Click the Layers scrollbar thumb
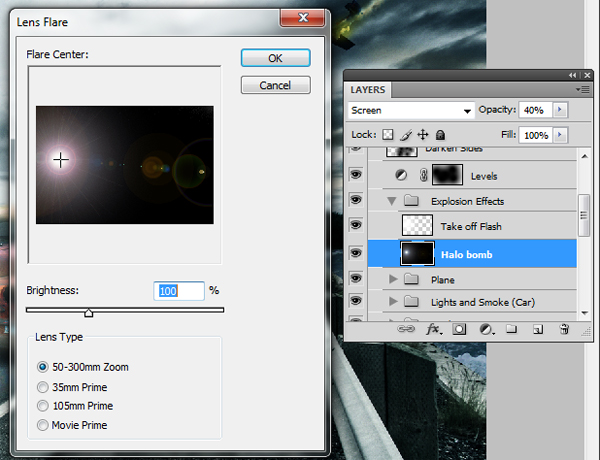The image size is (600, 460). tap(584, 215)
